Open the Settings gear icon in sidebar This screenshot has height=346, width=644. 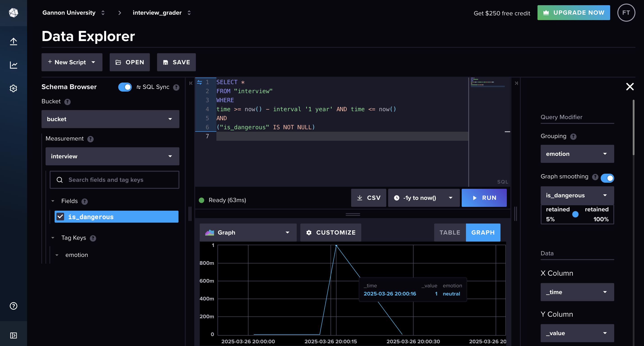(14, 88)
